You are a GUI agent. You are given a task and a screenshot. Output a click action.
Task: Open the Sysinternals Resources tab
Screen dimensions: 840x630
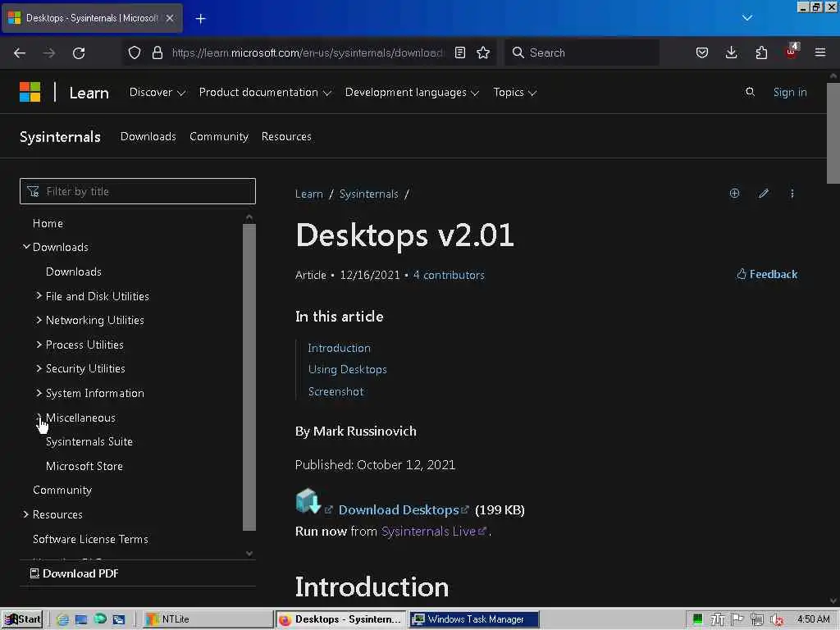(x=286, y=137)
